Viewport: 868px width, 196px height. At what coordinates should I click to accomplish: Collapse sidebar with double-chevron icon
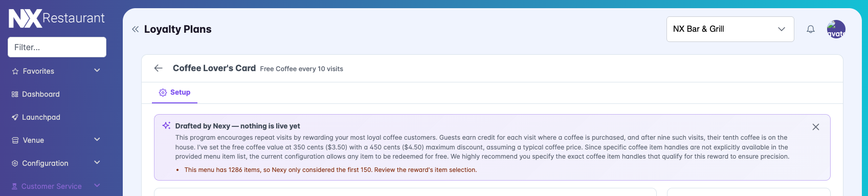tap(135, 29)
